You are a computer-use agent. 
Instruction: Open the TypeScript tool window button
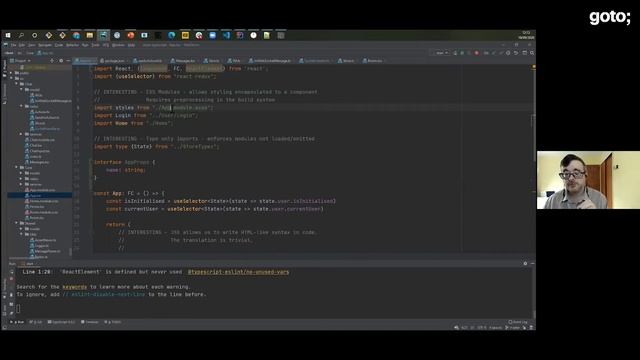pyautogui.click(x=62, y=322)
